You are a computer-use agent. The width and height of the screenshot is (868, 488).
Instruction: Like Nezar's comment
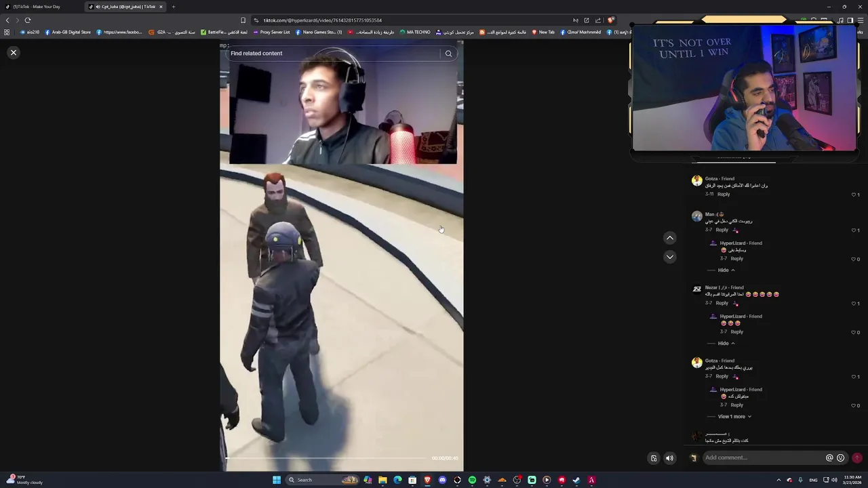[855, 304]
